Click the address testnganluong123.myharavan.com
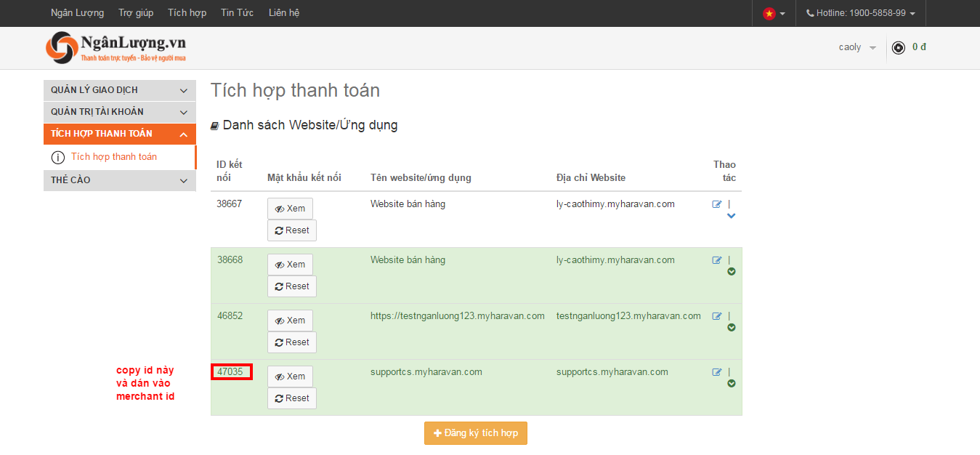The width and height of the screenshot is (980, 455). (628, 316)
